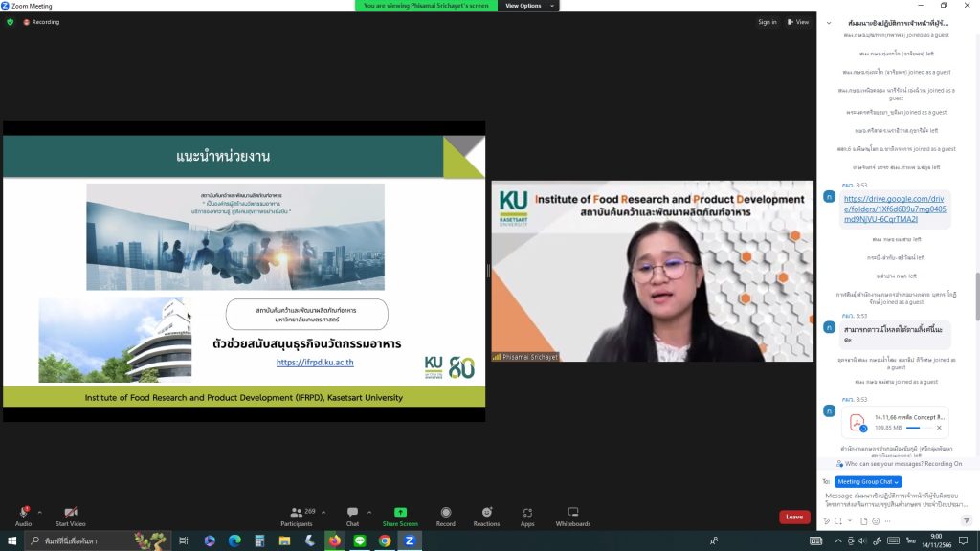Image resolution: width=980 pixels, height=551 pixels.
Task: Click Sign in at the top right
Action: click(767, 22)
